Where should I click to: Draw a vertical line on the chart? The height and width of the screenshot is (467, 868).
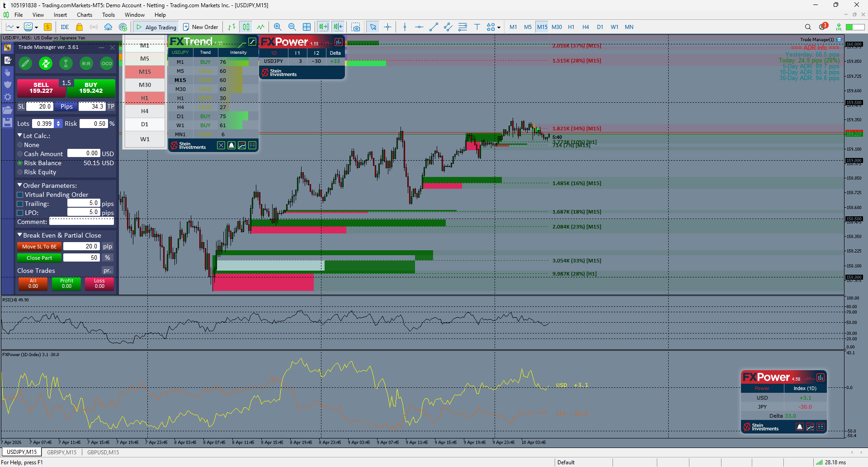[x=405, y=27]
